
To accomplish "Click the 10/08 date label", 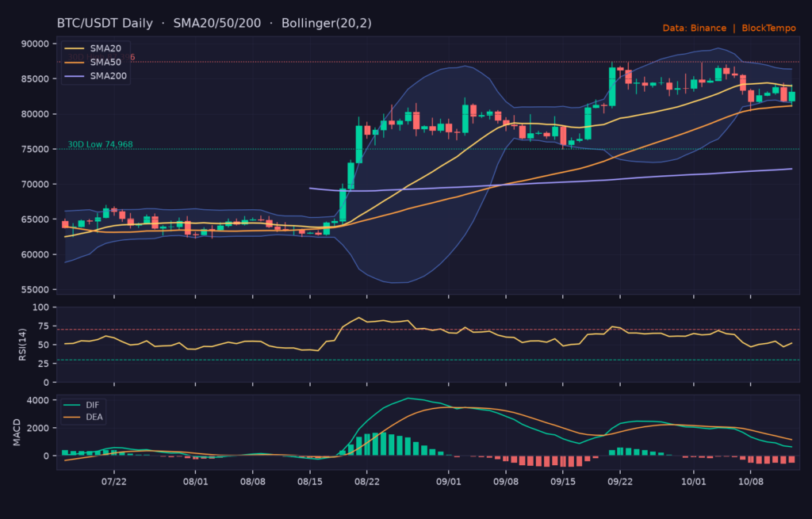I will pyautogui.click(x=750, y=482).
